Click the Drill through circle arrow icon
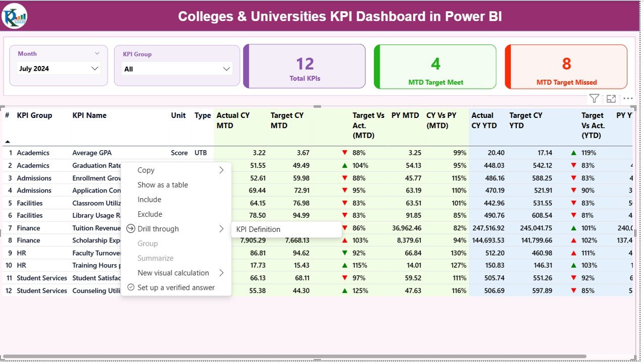Image resolution: width=644 pixels, height=363 pixels. coord(131,229)
